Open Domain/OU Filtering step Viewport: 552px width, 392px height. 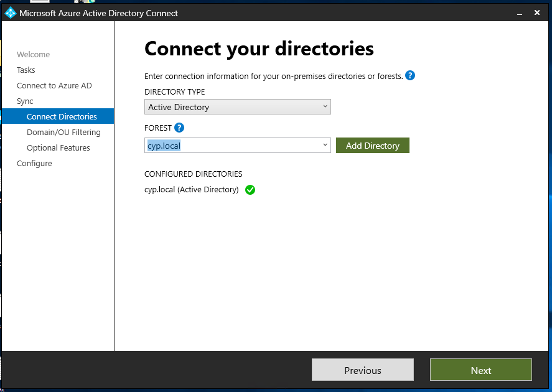pos(63,133)
